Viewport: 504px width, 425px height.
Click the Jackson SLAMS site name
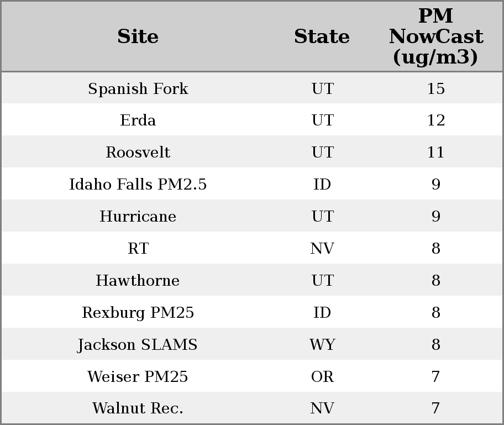point(138,345)
